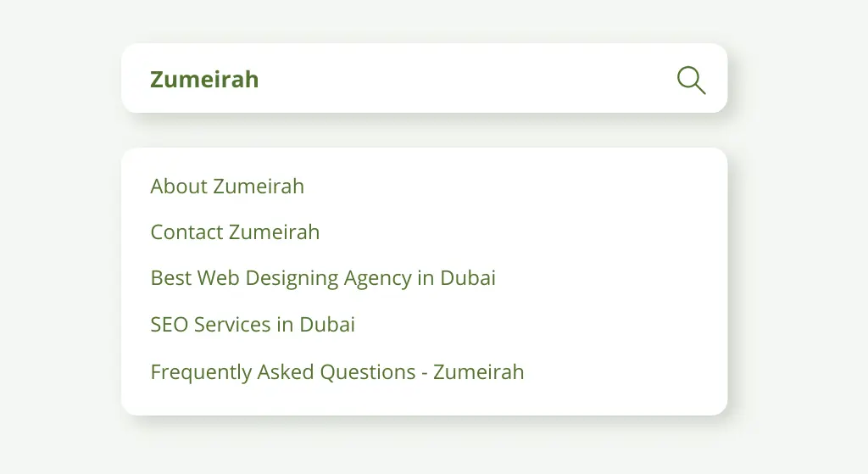Click empty area inside the search bar
Screen dimensions: 868x474
(x=466, y=79)
